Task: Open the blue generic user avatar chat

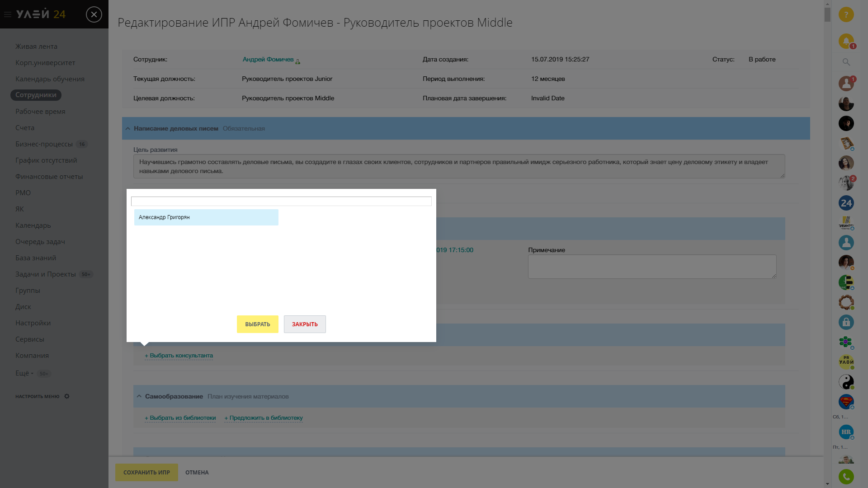Action: pyautogui.click(x=846, y=243)
